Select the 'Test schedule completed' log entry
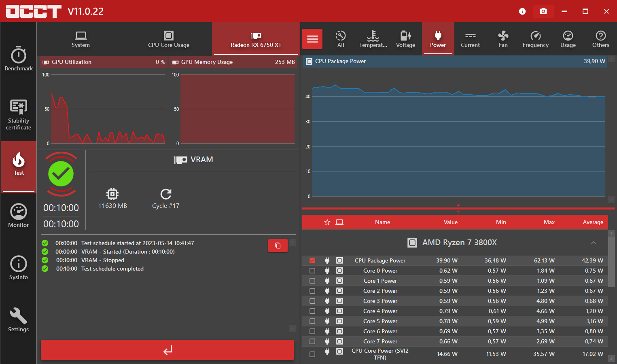This screenshot has width=617, height=364. (x=112, y=269)
